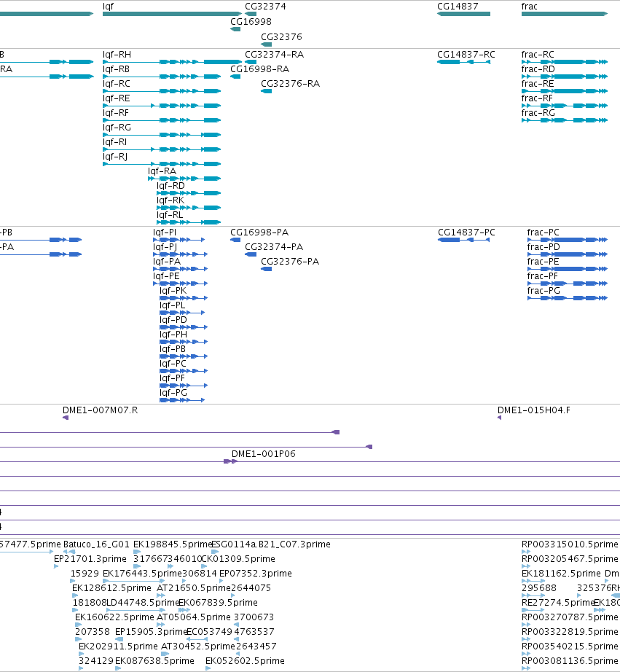
Task: Click the RP003081136.5prime EST label
Action: point(570,661)
